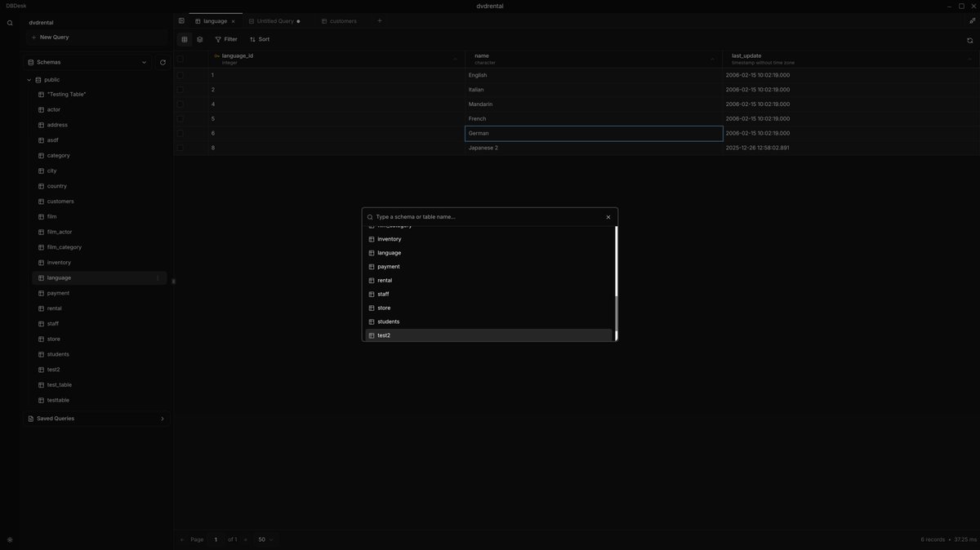Image resolution: width=980 pixels, height=550 pixels.
Task: Toggle the select-all rows checkbox
Action: pyautogui.click(x=180, y=59)
